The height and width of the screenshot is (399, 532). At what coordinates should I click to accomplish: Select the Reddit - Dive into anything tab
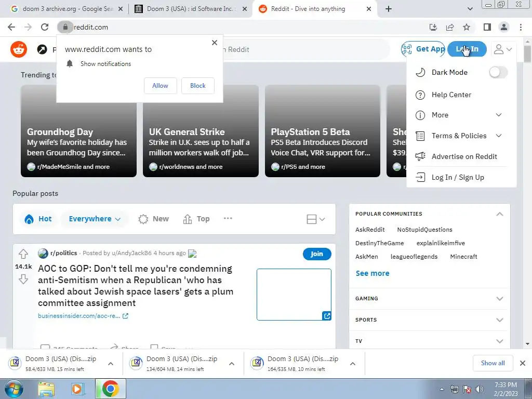coord(314,9)
